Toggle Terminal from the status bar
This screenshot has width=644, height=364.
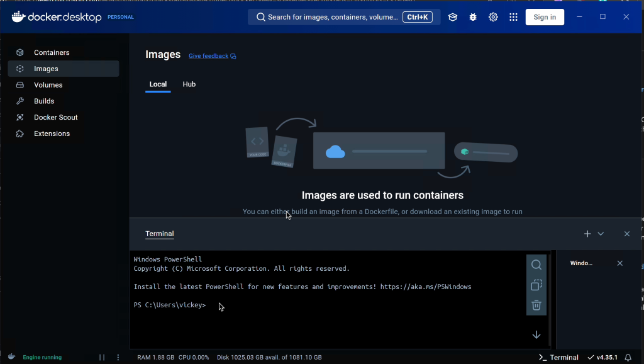coord(558,358)
